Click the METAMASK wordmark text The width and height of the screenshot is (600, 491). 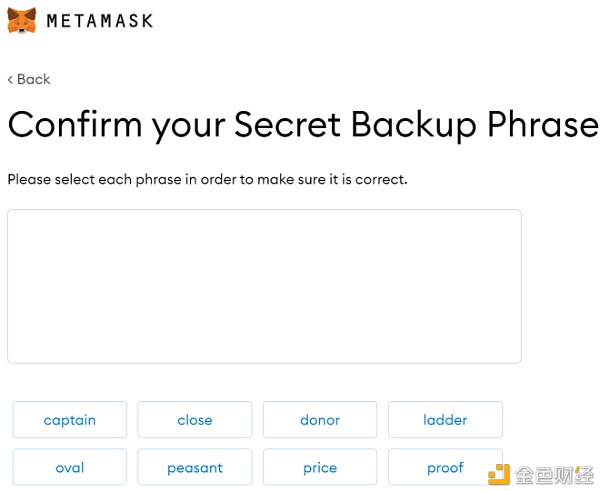(100, 20)
